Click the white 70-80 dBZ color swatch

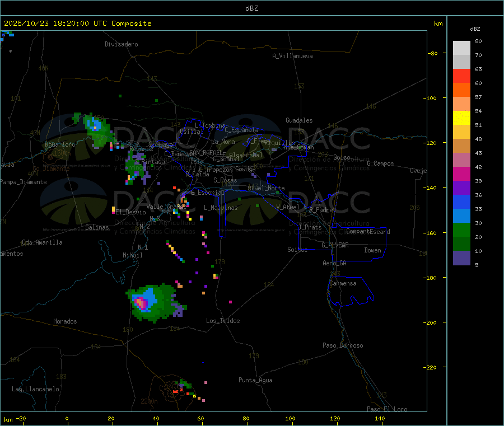(461, 48)
